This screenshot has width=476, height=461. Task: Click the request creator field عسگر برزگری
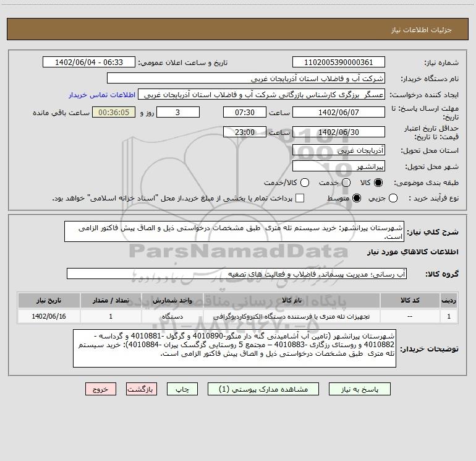[261, 95]
